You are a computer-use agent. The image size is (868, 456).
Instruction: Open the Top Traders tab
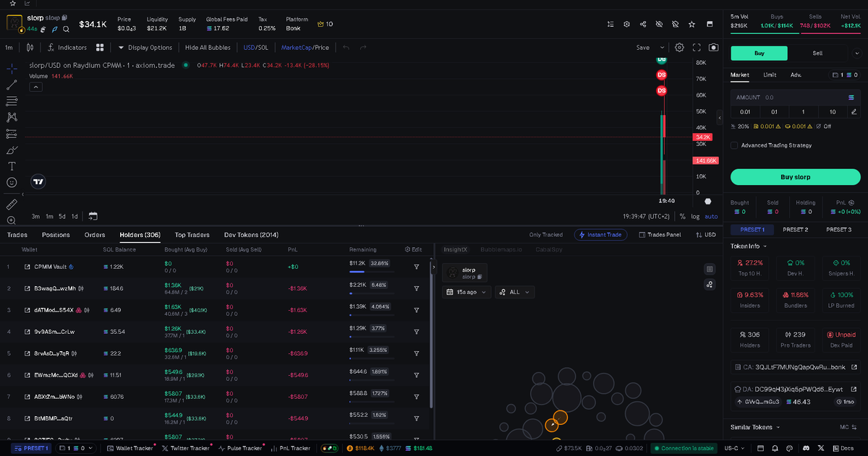[192, 235]
